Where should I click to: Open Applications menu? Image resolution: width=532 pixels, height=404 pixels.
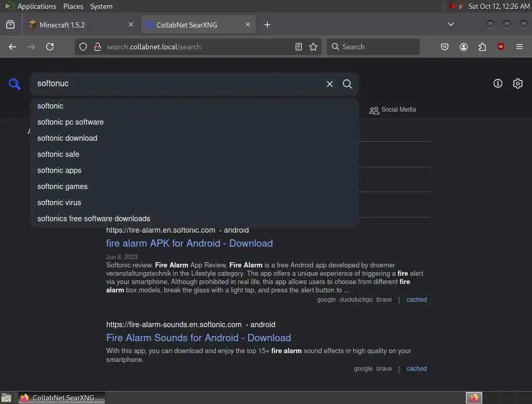point(37,6)
